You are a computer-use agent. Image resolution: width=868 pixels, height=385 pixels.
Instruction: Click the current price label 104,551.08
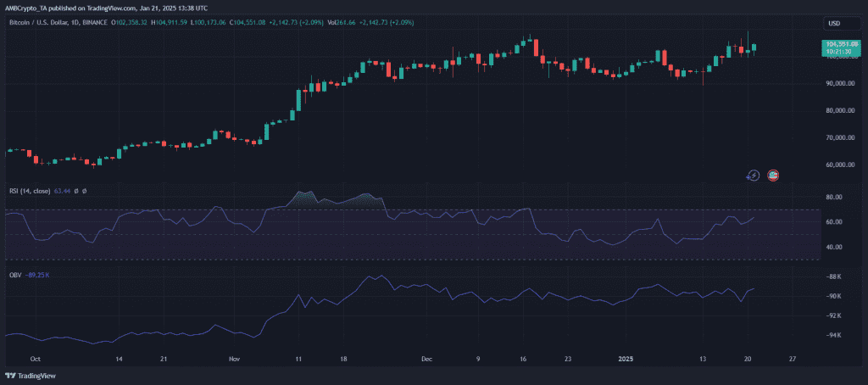841,44
